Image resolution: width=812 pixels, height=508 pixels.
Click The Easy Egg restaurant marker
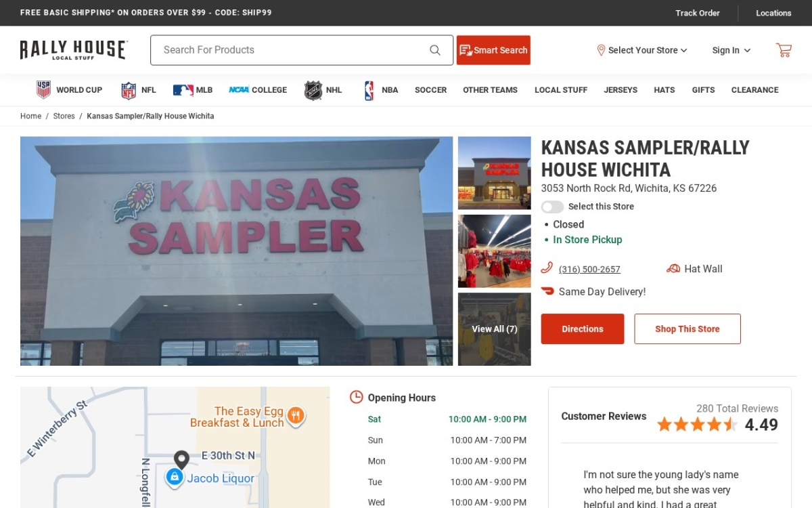295,415
